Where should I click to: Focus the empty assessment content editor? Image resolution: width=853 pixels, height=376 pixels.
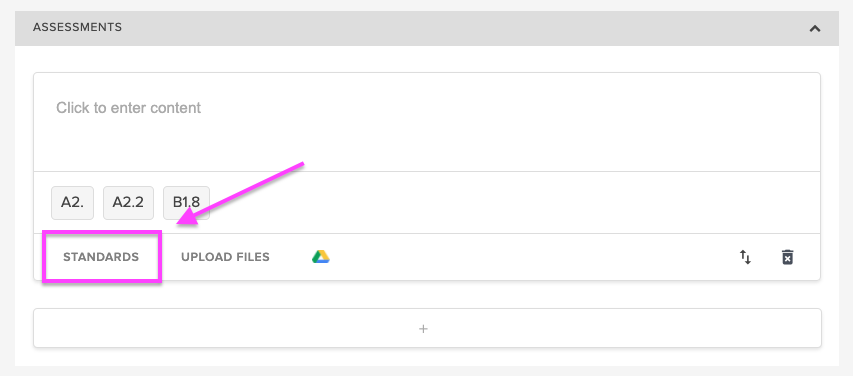click(x=427, y=122)
